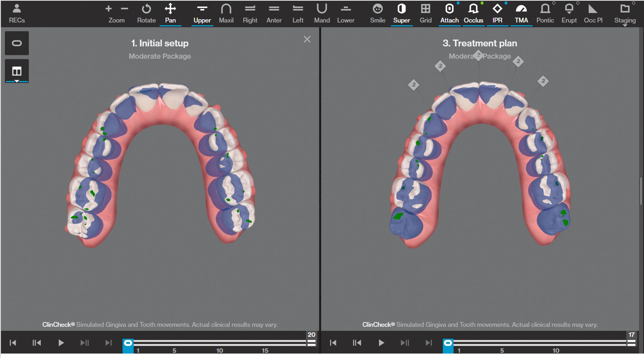The image size is (644, 358).
Task: Jump to first stage in left player
Action: (x=13, y=343)
